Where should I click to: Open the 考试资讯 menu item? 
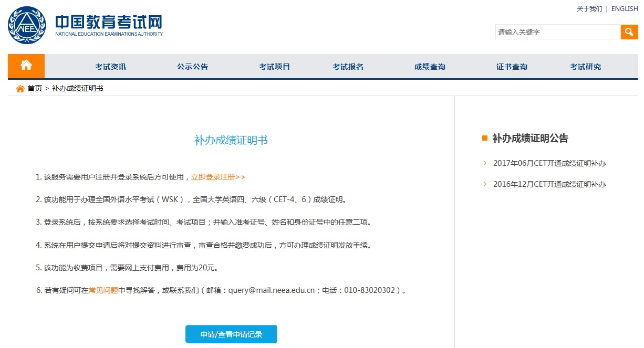pyautogui.click(x=110, y=67)
